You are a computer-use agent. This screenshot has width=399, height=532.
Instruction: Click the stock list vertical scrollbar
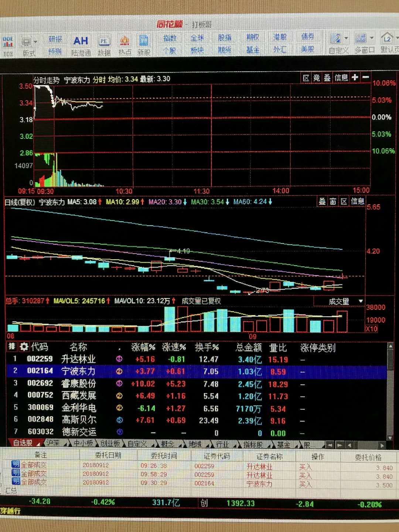click(390, 392)
